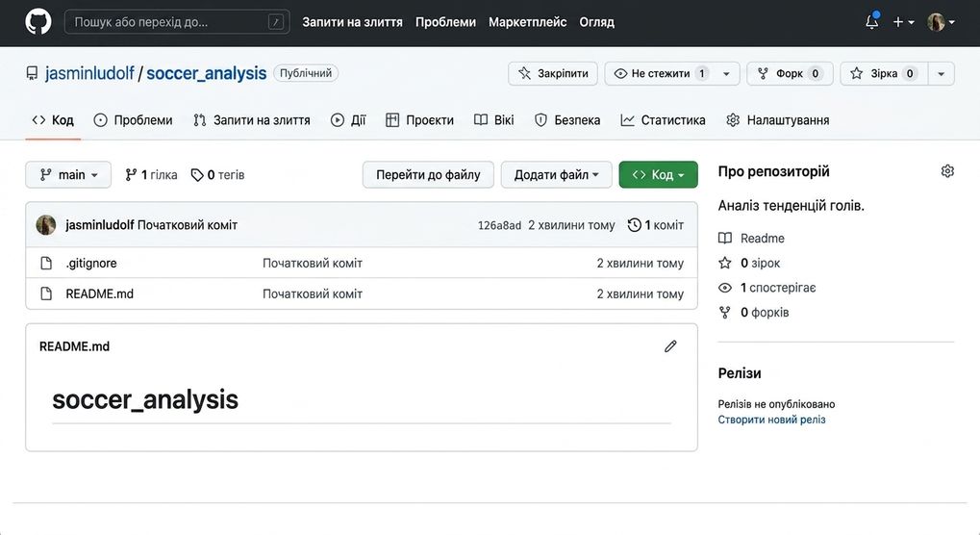Open the README.md row commit message
This screenshot has width=980, height=535.
[313, 293]
